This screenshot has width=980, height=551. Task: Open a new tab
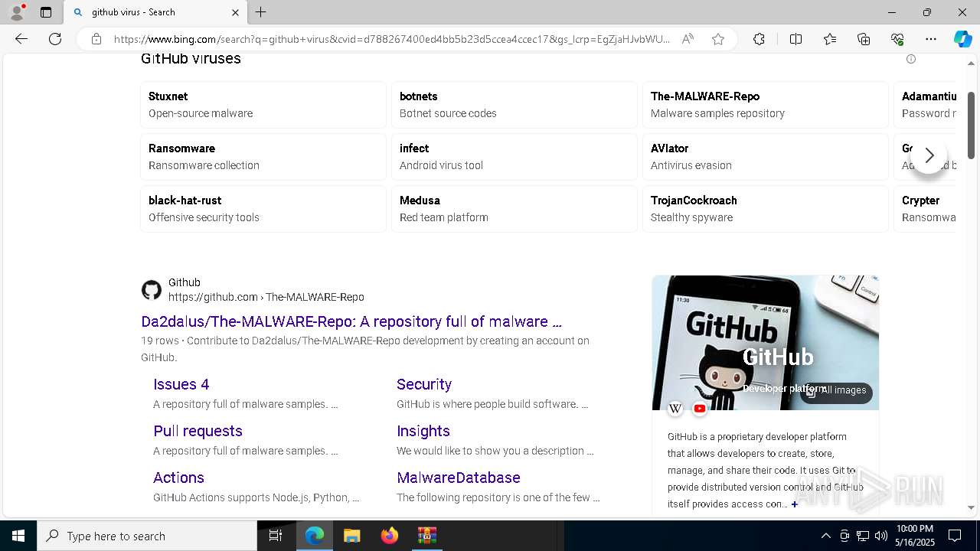[x=261, y=12]
